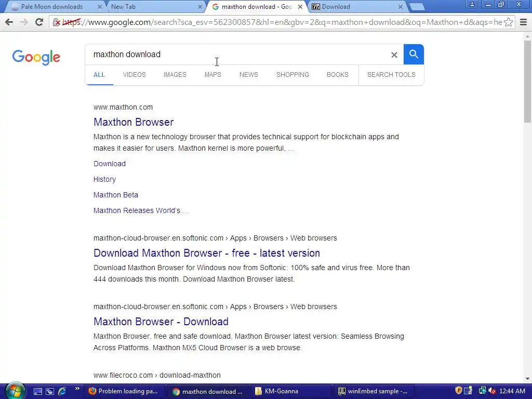Viewport: 532px width, 399px height.
Task: Select the VIDEOS search filter
Action: click(135, 75)
